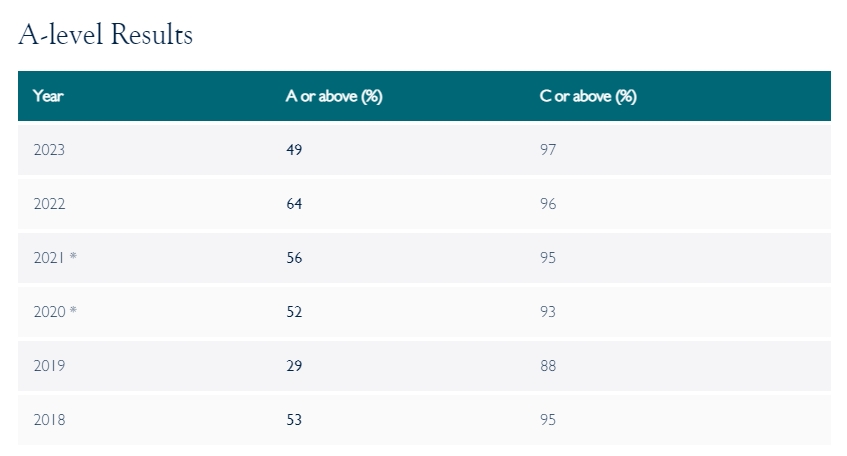The image size is (847, 456).
Task: Select the 2021 * year cell
Action: (x=55, y=258)
